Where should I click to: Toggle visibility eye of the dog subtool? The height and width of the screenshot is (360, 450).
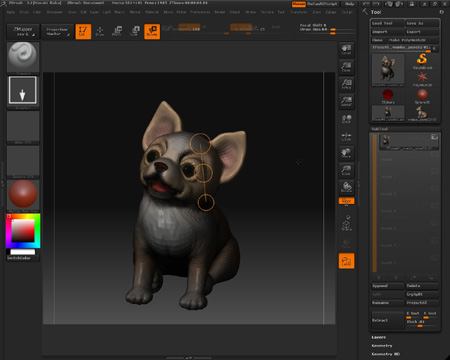click(x=434, y=137)
